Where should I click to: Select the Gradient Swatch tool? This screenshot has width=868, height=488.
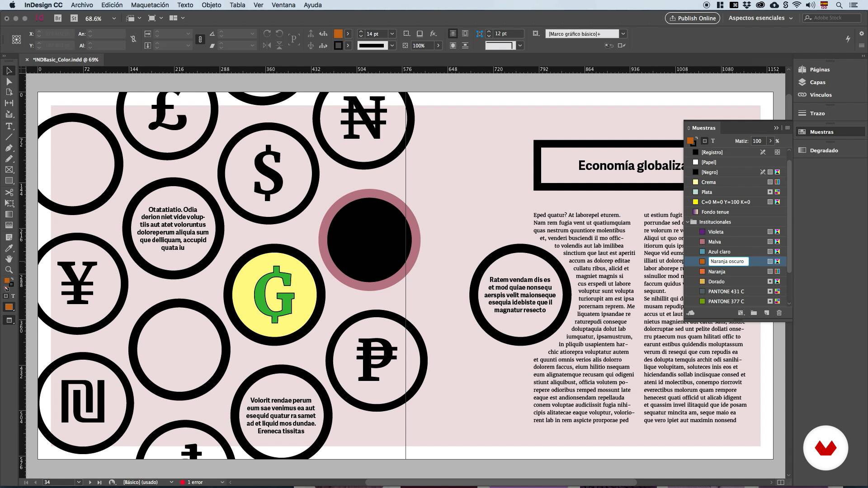tap(9, 214)
